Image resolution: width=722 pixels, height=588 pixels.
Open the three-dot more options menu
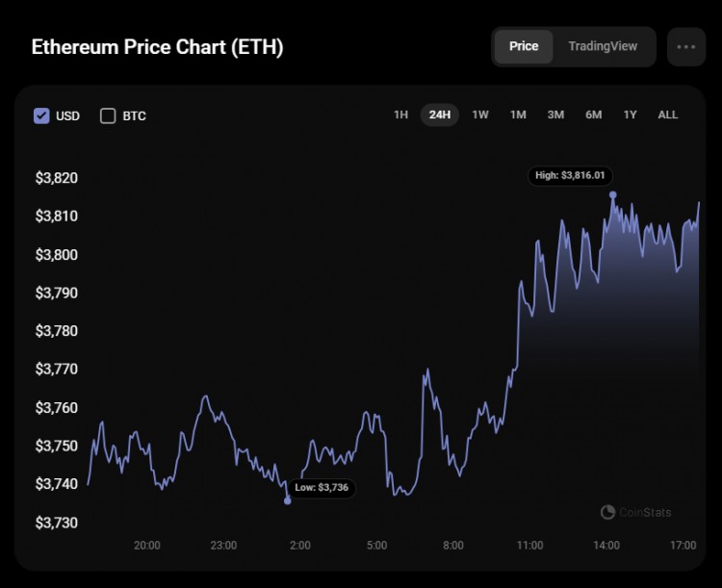(x=686, y=47)
